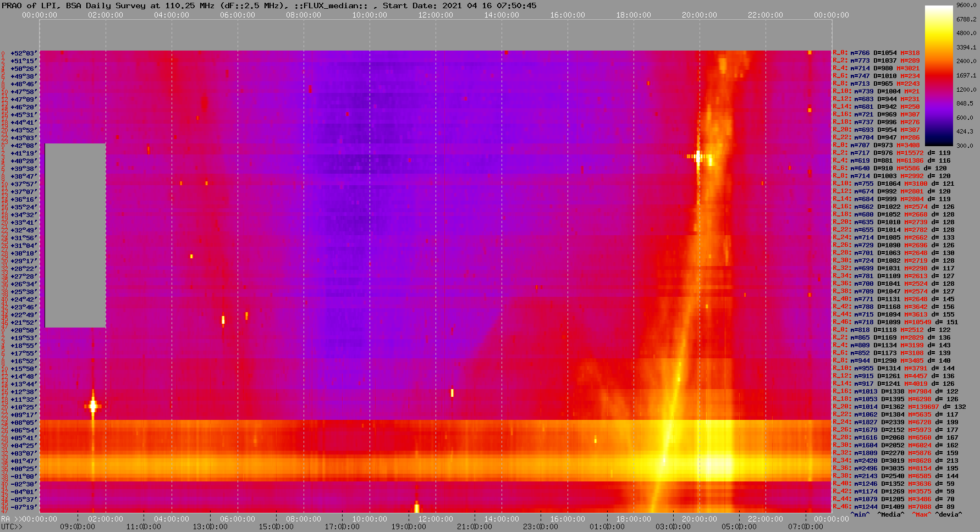Click the 10:00:00 label on the upper time axis
980x532 pixels.
370,15
